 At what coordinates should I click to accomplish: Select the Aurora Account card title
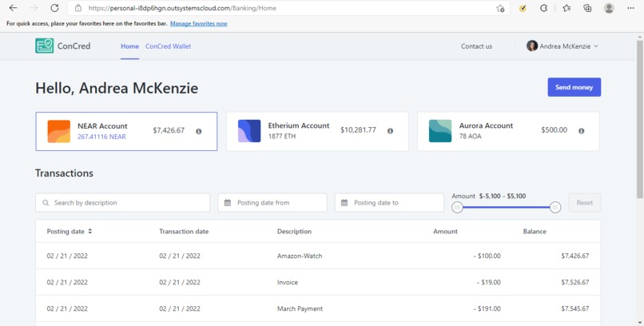tap(486, 125)
